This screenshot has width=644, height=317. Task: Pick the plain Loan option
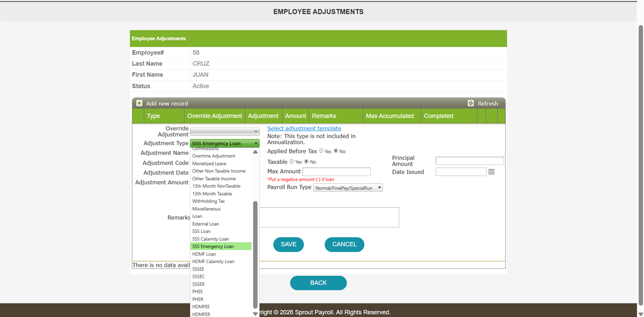click(221, 216)
